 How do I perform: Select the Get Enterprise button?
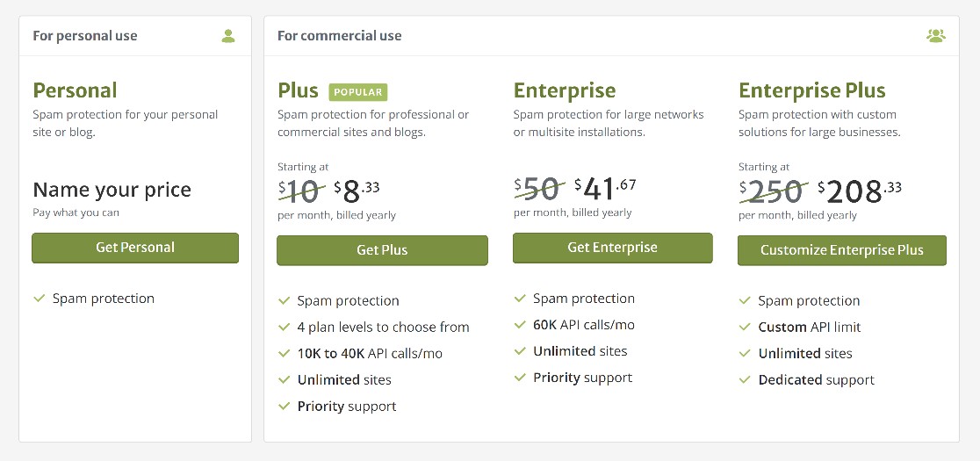tap(613, 248)
